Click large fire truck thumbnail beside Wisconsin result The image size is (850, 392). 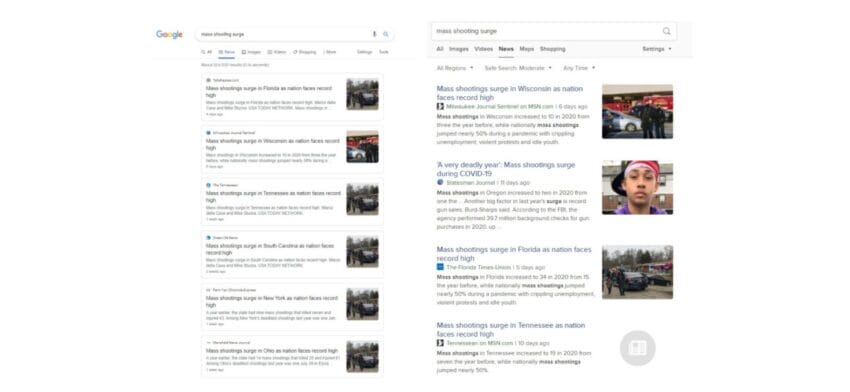point(638,111)
